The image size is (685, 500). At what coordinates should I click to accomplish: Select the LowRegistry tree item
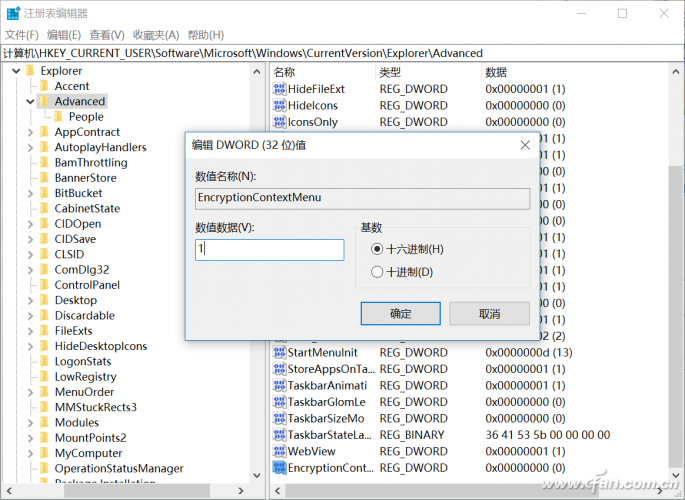click(x=85, y=376)
